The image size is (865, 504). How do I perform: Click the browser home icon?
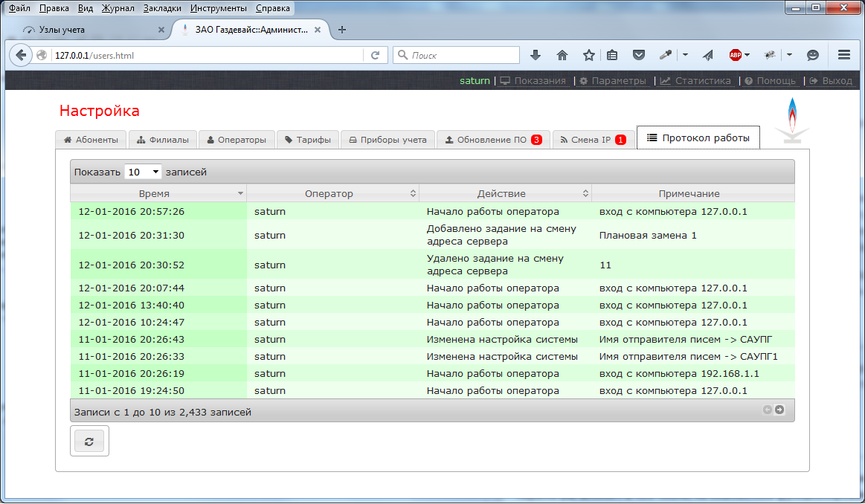[x=562, y=55]
